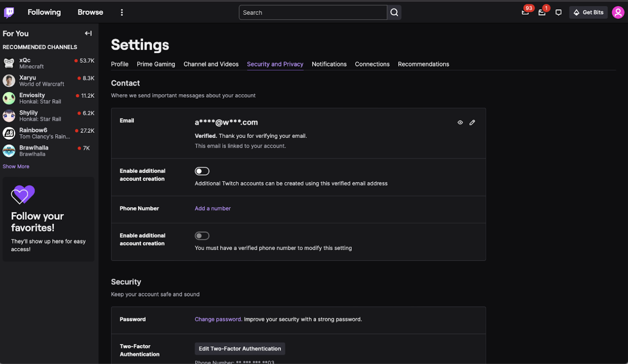Open the whispers chat bubble icon

[x=558, y=12]
